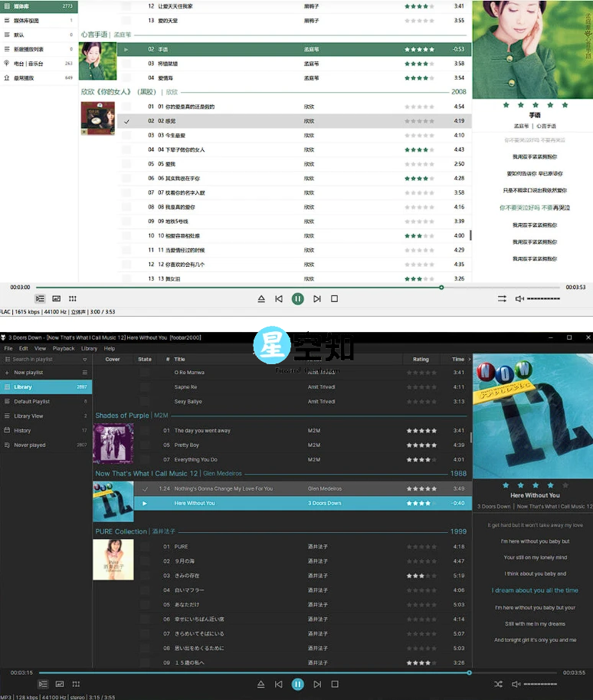Image resolution: width=593 pixels, height=700 pixels.
Task: Pause playback in the dark-theme player
Action: 297,684
